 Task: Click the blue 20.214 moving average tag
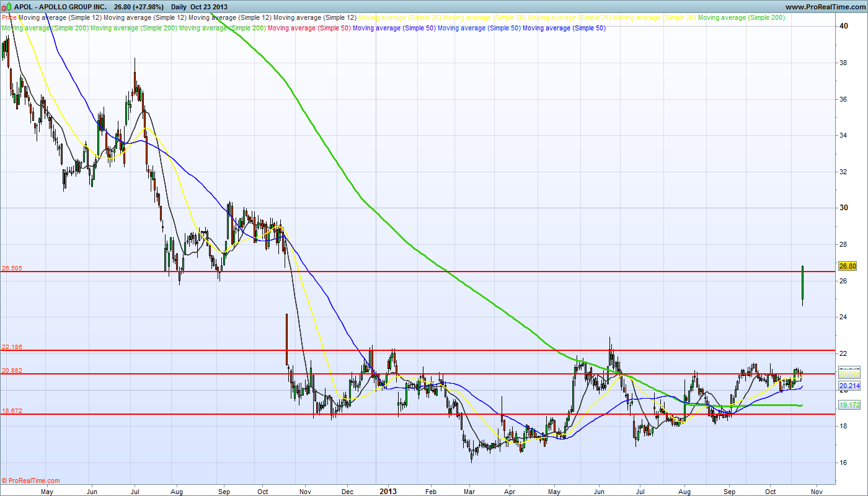click(x=848, y=386)
